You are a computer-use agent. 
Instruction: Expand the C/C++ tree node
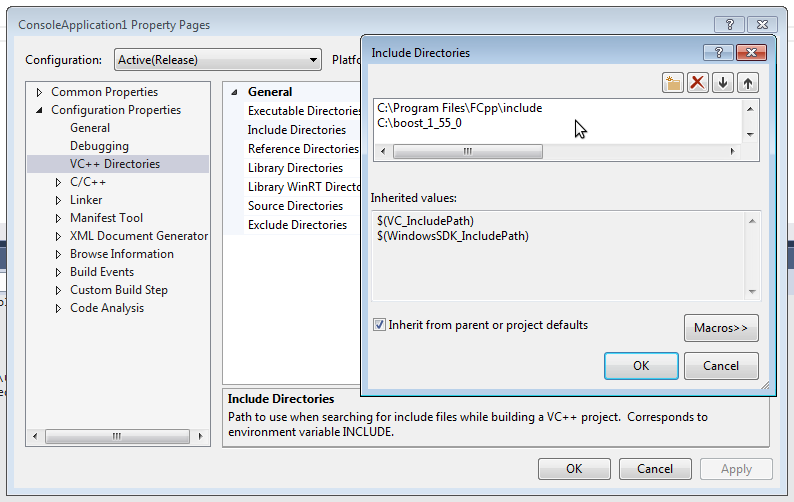pos(59,182)
